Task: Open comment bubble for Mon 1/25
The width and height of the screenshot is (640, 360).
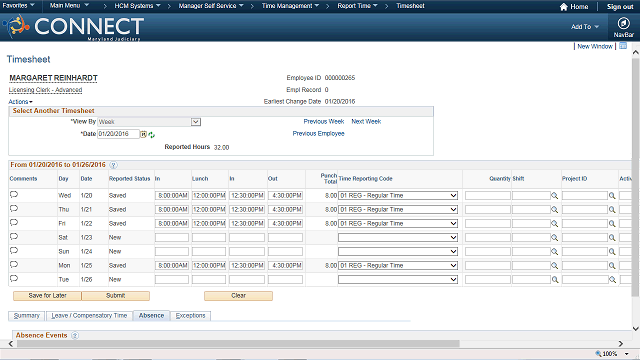Action: [14, 264]
